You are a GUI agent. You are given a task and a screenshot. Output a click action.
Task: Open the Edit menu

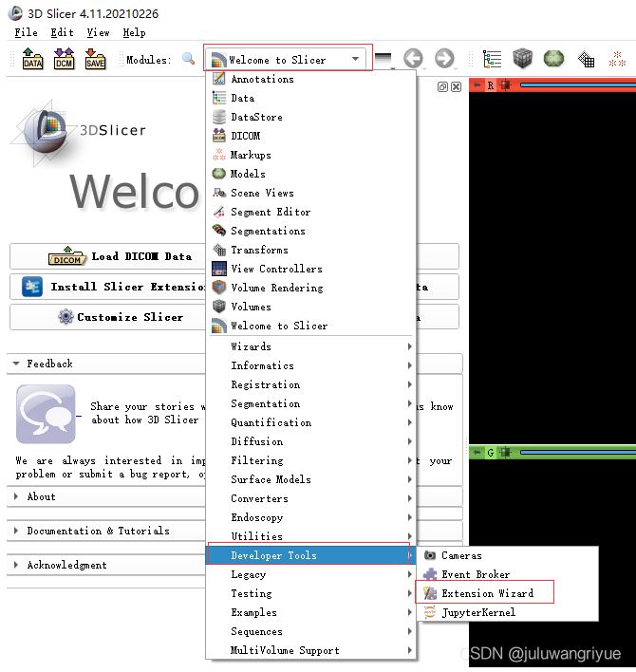[62, 32]
